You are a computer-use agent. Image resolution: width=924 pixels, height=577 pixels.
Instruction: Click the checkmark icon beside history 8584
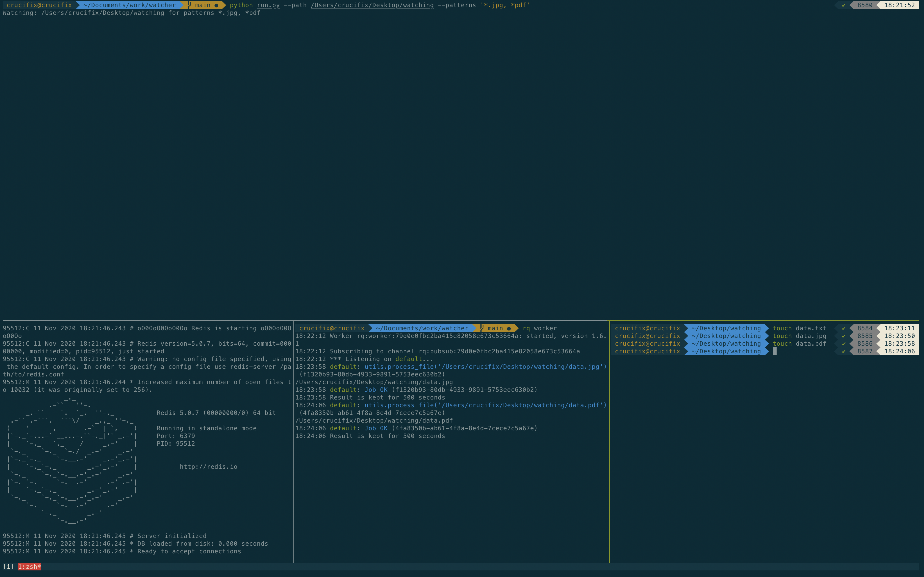pos(844,328)
